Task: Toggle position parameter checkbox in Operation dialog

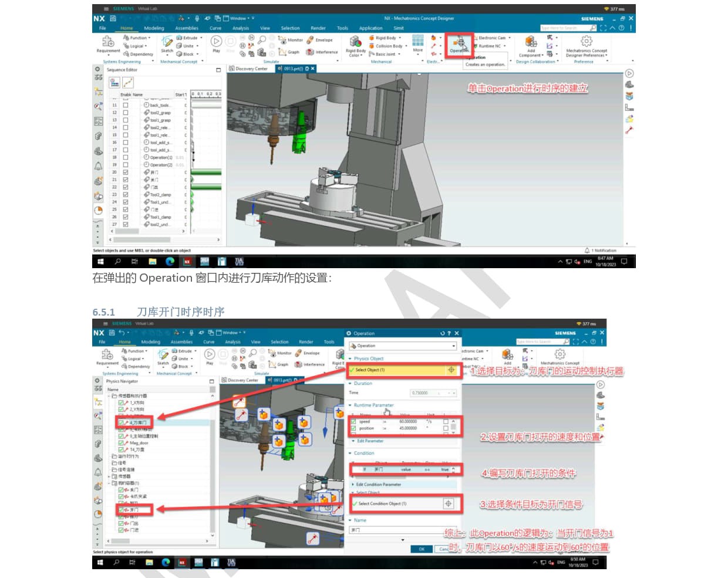Action: pos(353,428)
